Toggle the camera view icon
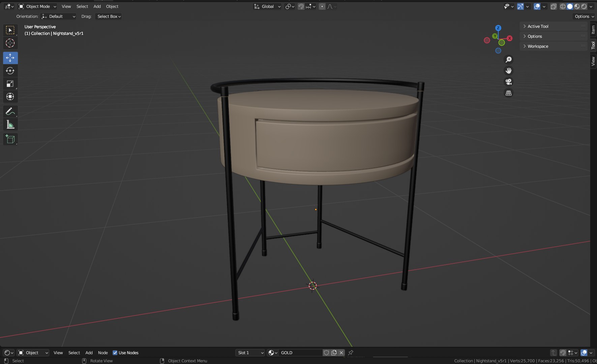Image resolution: width=597 pixels, height=364 pixels. coord(508,82)
